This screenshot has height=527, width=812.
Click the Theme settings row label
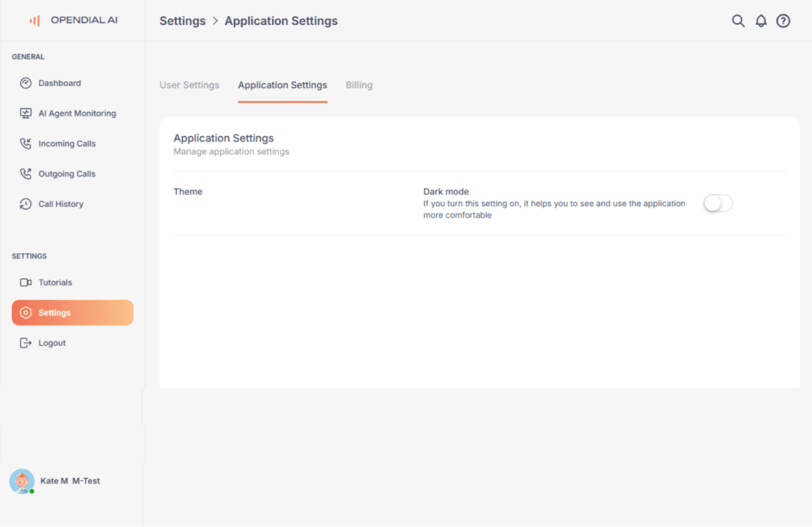click(x=188, y=192)
